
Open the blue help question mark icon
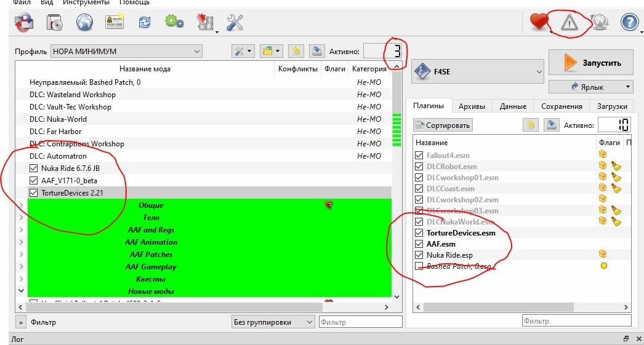(x=629, y=22)
